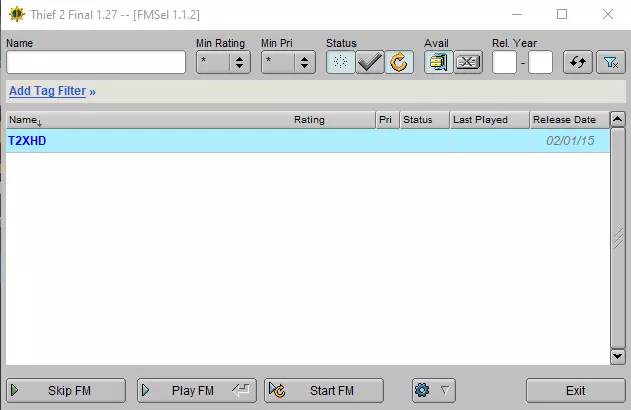The width and height of the screenshot is (631, 410).
Task: Toggle the in-progress status filter
Action: (x=399, y=62)
